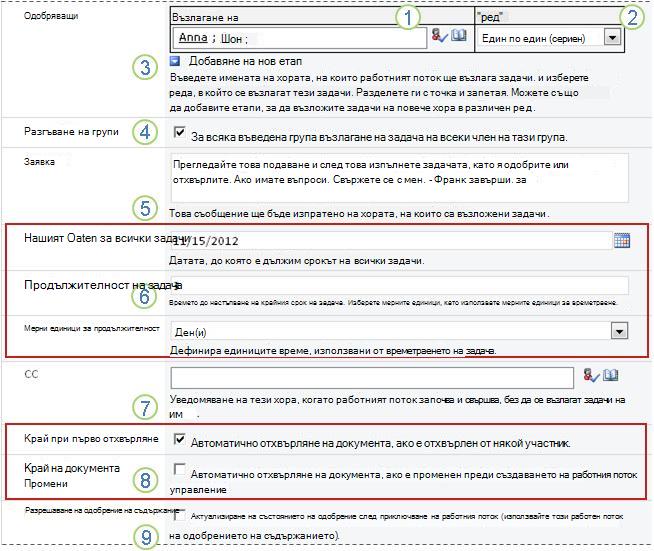654x551 pixels.
Task: Click the Check Names icon beside the CC field
Action: click(x=591, y=375)
